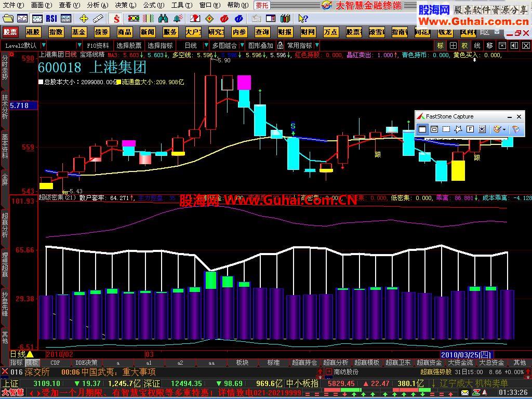This screenshot has width=532, height=399.
Task: Switch to the DDE决策 indicator tab
Action: tap(86, 363)
